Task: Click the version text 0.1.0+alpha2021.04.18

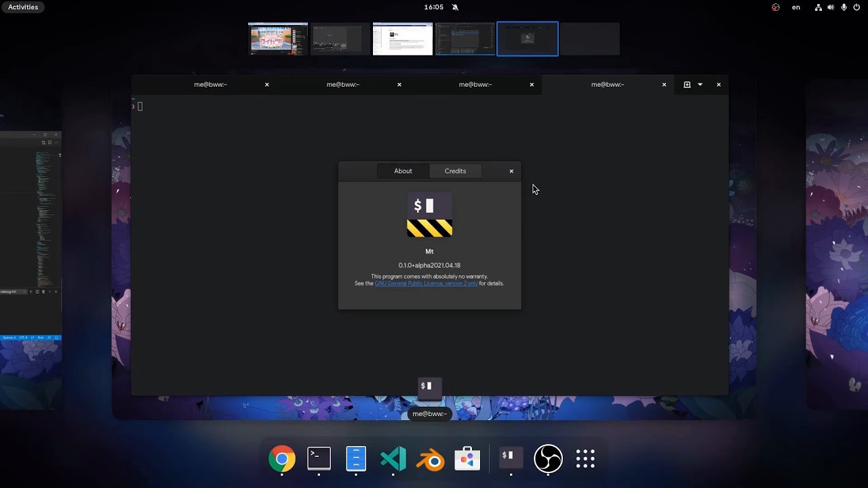Action: [429, 265]
